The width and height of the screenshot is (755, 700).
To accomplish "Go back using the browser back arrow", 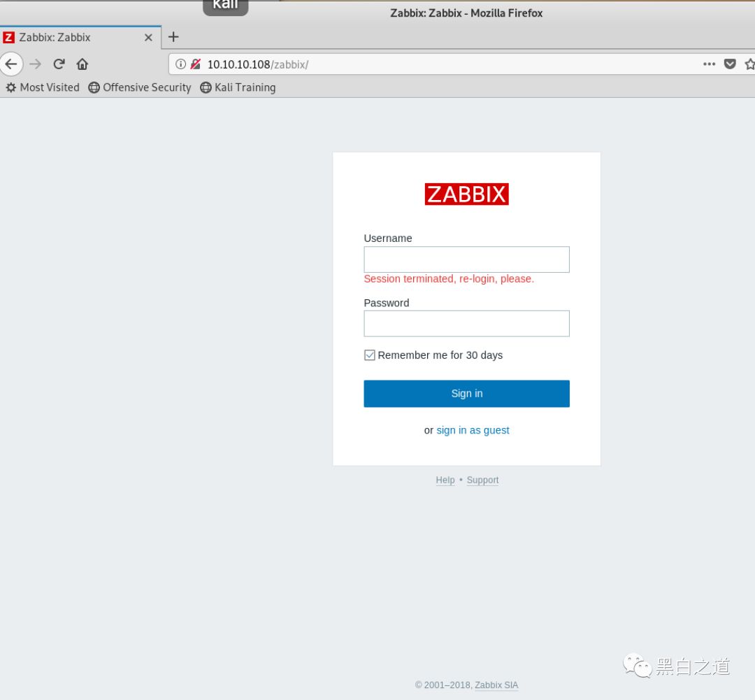I will [10, 64].
